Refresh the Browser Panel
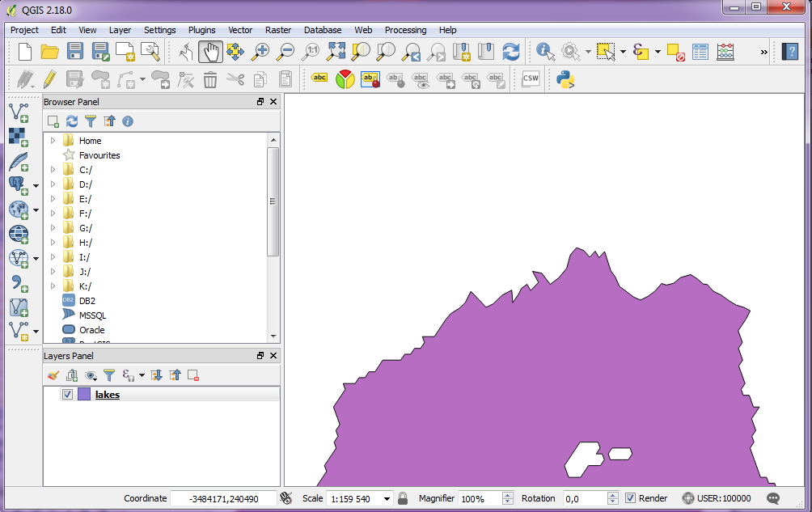 tap(72, 121)
